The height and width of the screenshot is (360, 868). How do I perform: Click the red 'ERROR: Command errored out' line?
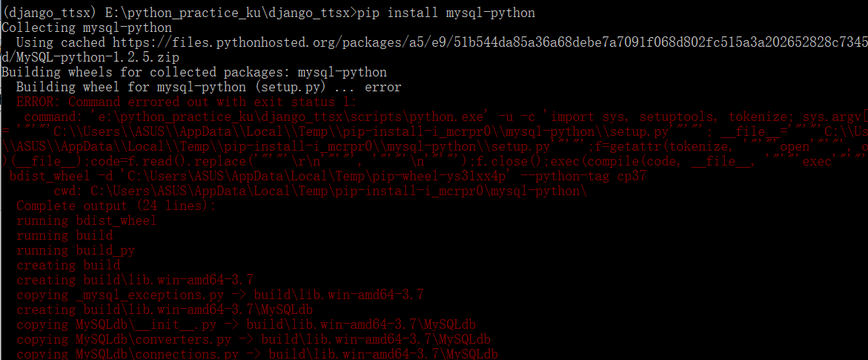tap(187, 102)
